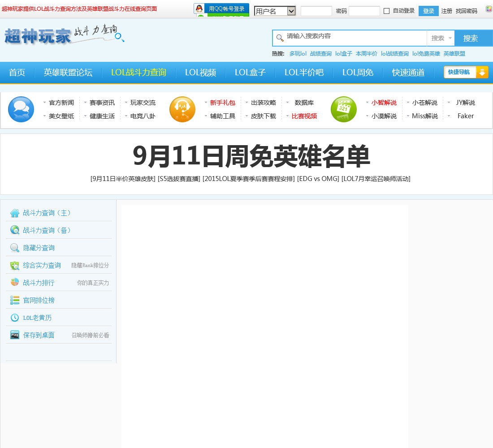Open 隐藏分查询 in the sidebar
This screenshot has height=448, width=493.
(39, 248)
